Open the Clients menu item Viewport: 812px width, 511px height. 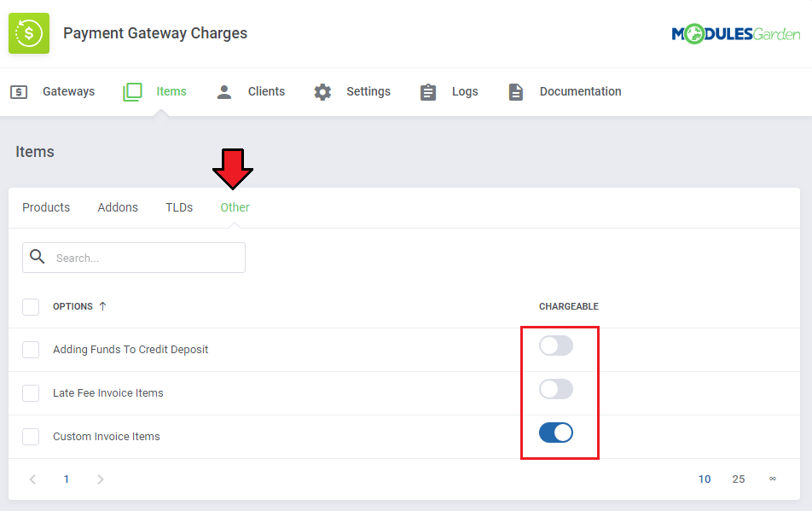tap(266, 91)
